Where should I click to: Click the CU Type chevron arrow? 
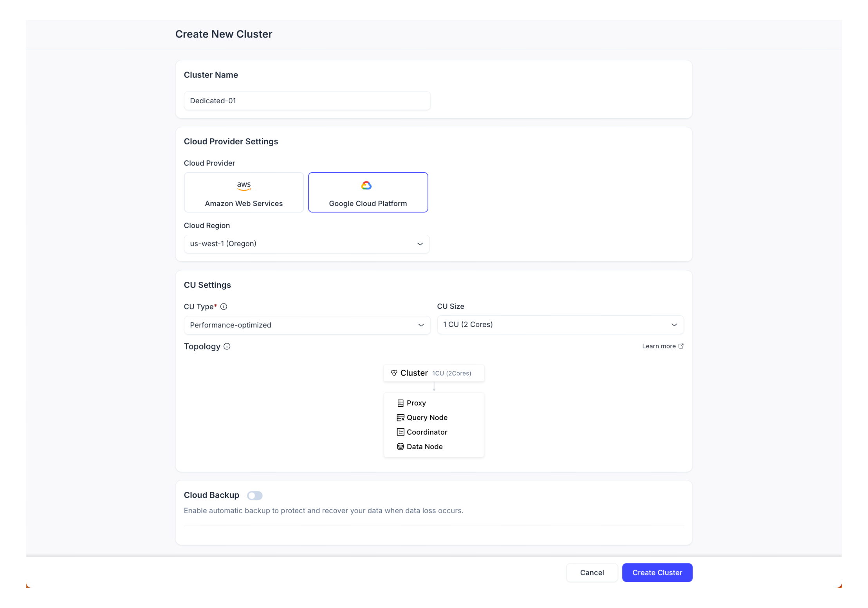(421, 325)
